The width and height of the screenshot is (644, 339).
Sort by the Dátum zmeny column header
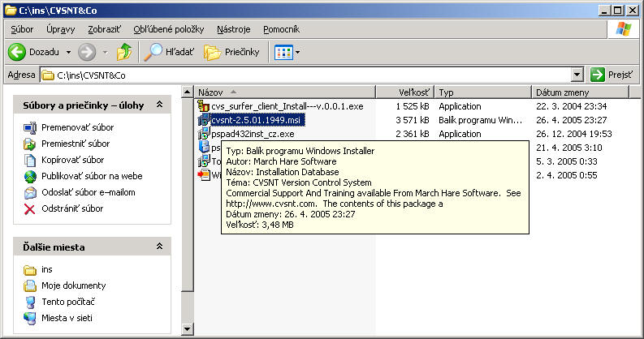tap(581, 92)
